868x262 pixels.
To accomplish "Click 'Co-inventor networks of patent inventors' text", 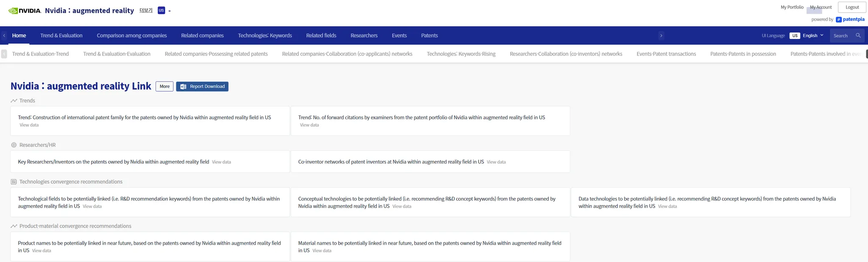I will point(391,162).
